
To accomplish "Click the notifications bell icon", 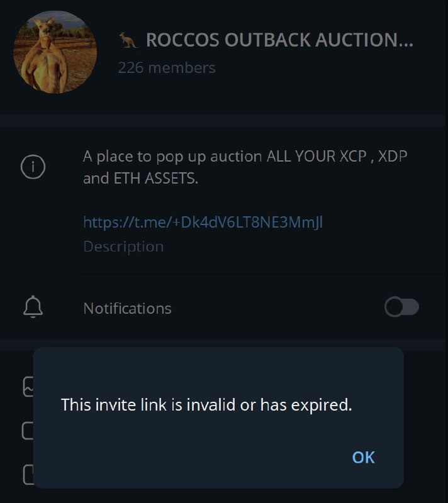I will pos(33,307).
